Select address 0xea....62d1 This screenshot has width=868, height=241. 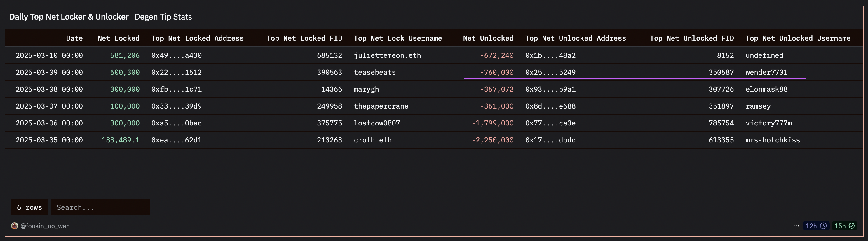coord(176,140)
